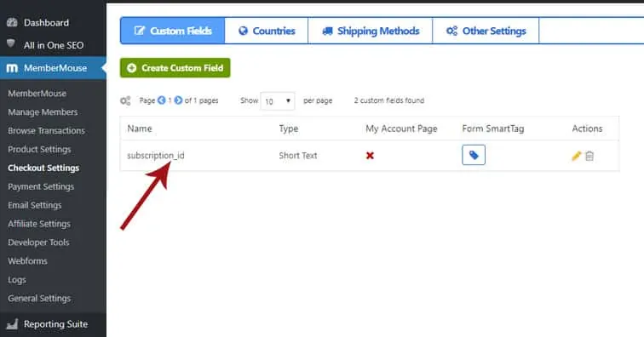Open the Reporting Suite menu

click(55, 324)
